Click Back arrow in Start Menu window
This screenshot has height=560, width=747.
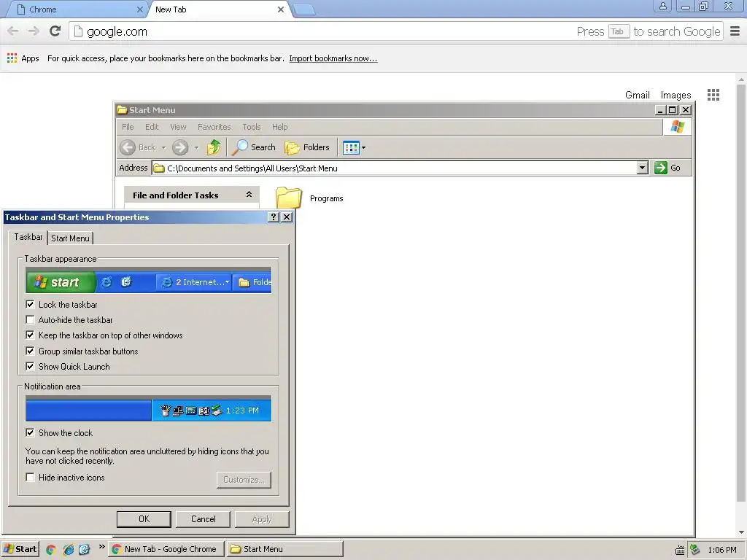(x=128, y=147)
